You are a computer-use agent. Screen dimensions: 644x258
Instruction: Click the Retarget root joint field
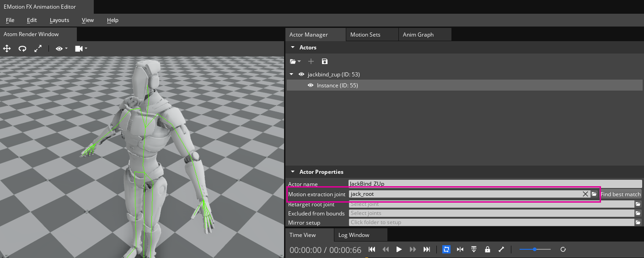(x=492, y=204)
